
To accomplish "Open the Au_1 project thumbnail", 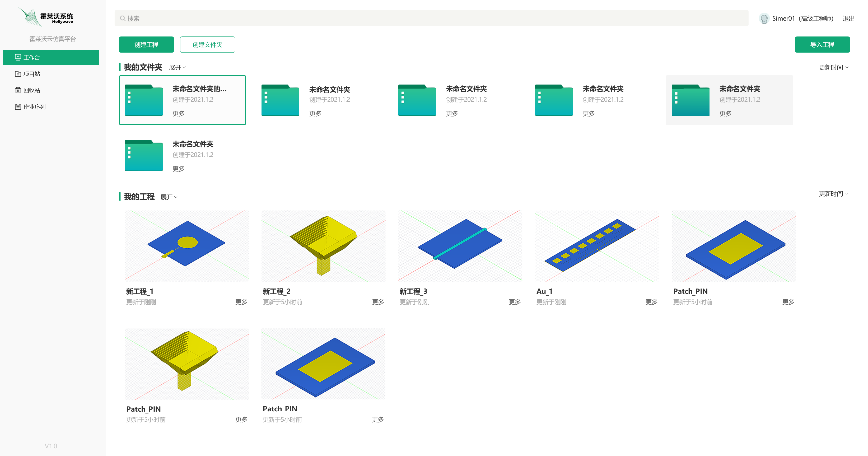I will coord(596,246).
